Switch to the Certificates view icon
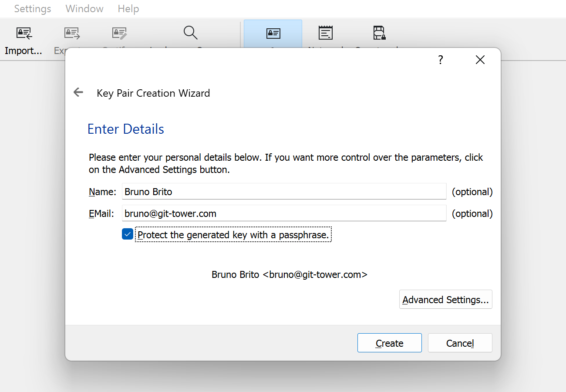The width and height of the screenshot is (566, 392). 273,33
